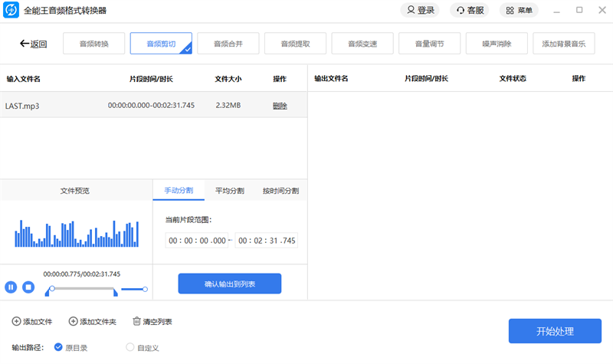Click the segment end time field
613x364 pixels.
coord(267,241)
